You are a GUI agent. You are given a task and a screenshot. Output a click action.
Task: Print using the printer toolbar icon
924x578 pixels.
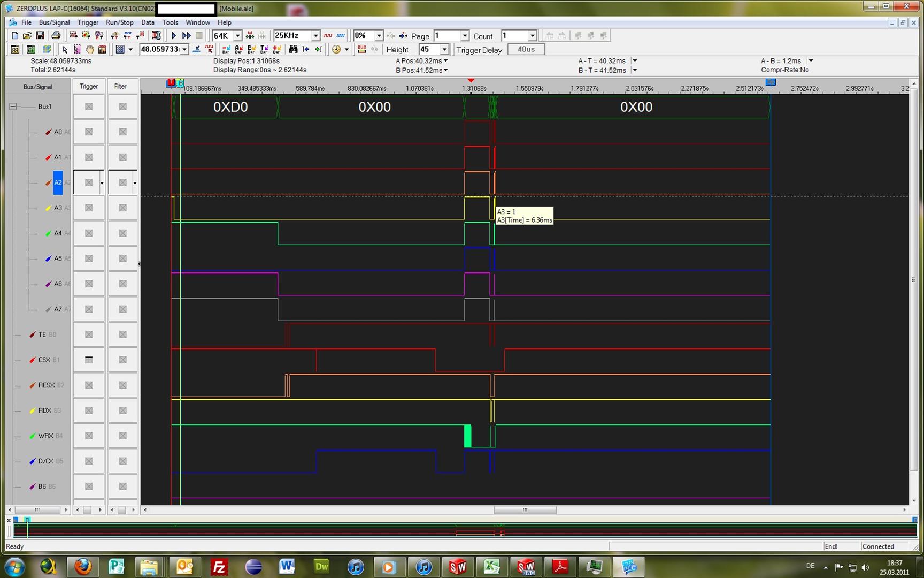[56, 35]
